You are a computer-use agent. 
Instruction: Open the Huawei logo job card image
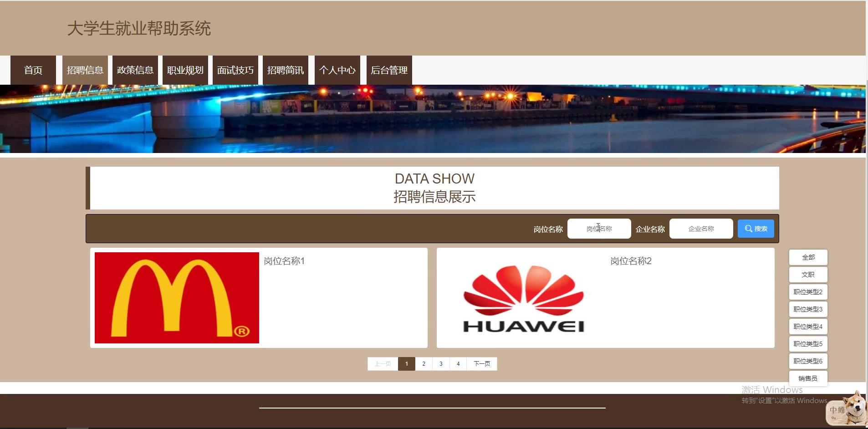click(x=523, y=298)
